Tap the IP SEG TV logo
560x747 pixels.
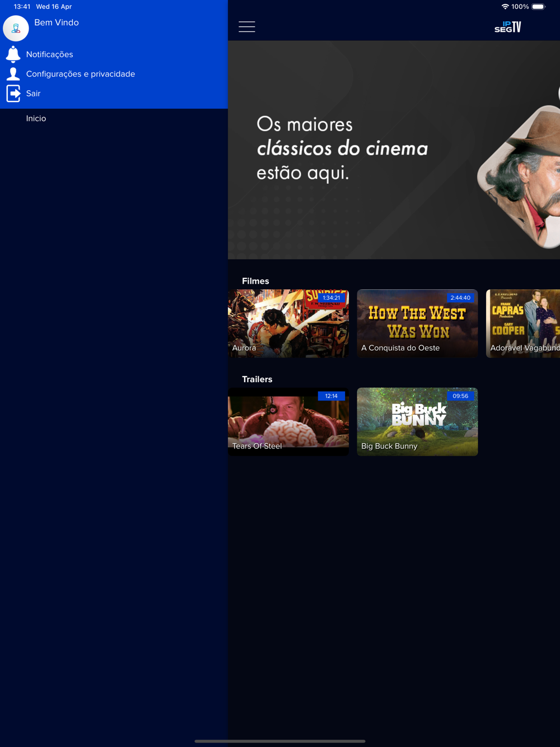pos(508,27)
